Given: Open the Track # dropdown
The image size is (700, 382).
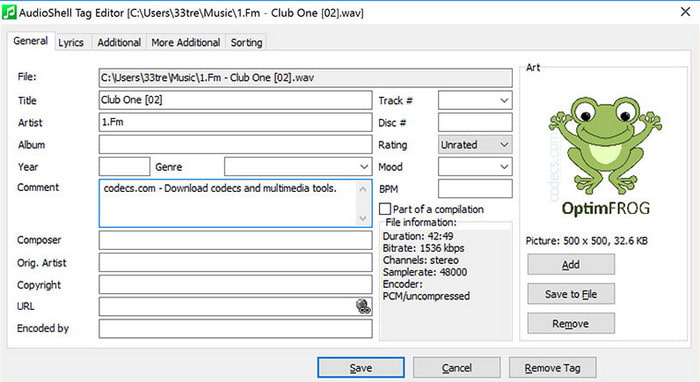Looking at the screenshot, I should pyautogui.click(x=475, y=100).
